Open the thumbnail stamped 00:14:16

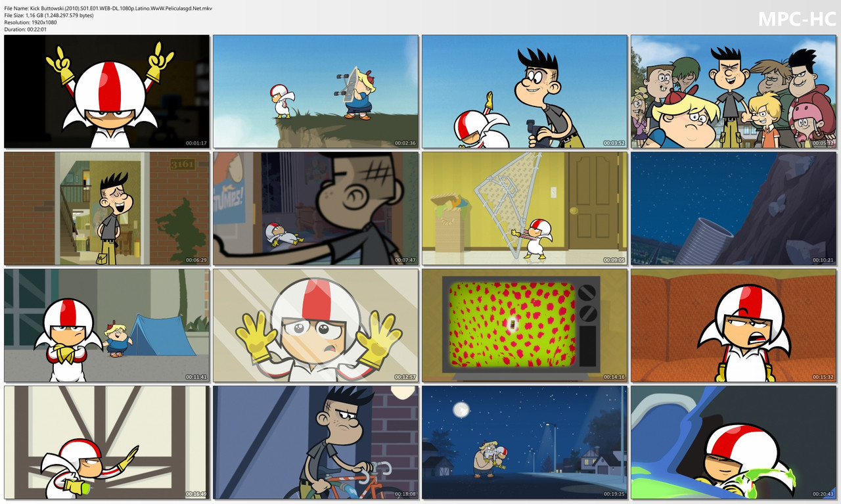pyautogui.click(x=524, y=326)
